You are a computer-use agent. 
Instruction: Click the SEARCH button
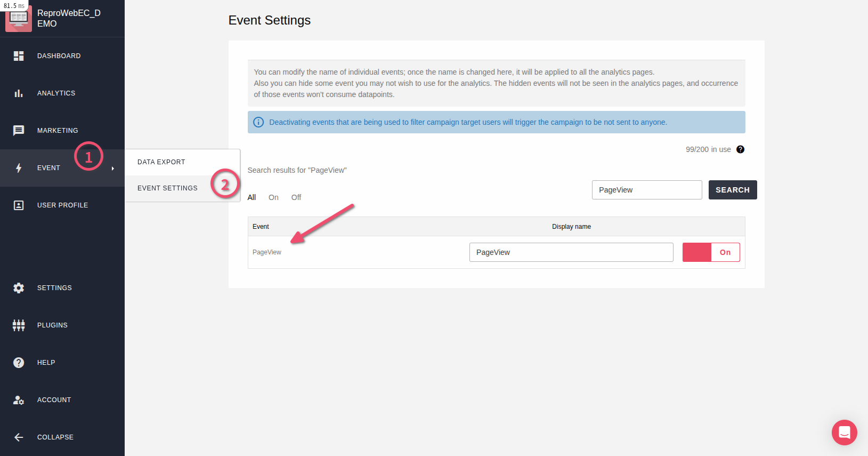click(733, 190)
